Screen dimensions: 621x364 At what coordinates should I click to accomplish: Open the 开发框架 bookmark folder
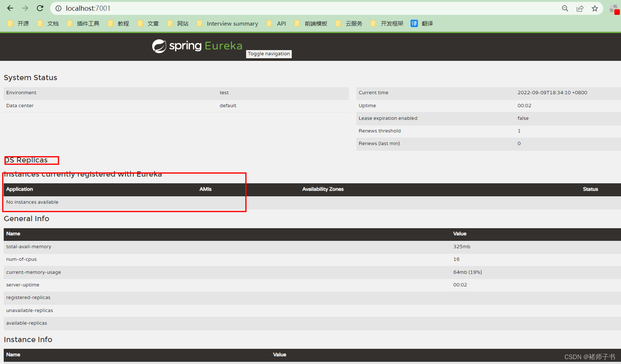click(387, 23)
